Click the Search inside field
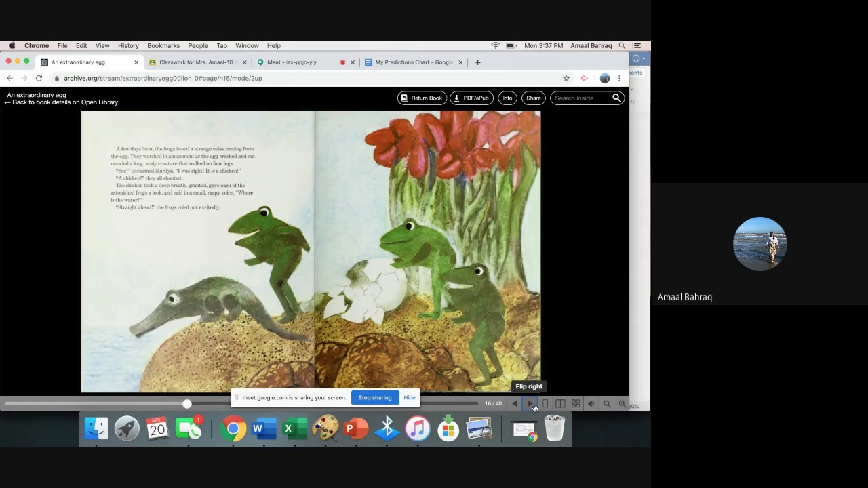This screenshot has height=488, width=868. (x=581, y=98)
